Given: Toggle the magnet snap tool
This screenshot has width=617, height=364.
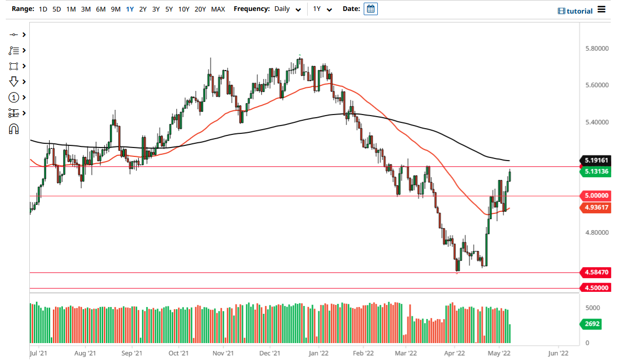Looking at the screenshot, I should tap(15, 129).
